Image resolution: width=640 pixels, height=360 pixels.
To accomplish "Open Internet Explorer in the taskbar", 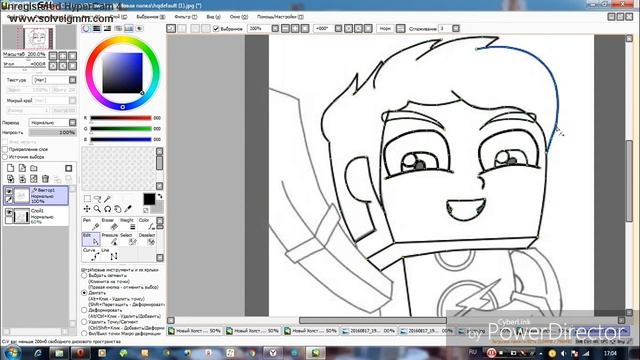I will coord(38,353).
